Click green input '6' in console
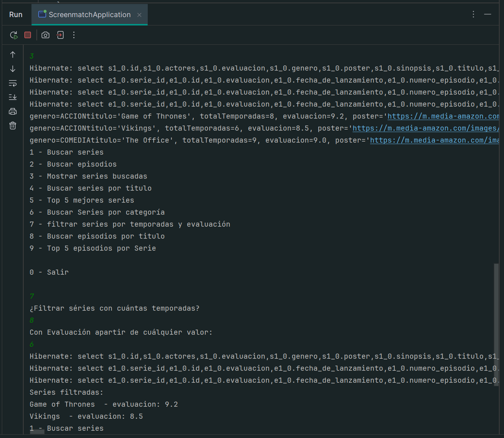504x438 pixels. coord(32,345)
